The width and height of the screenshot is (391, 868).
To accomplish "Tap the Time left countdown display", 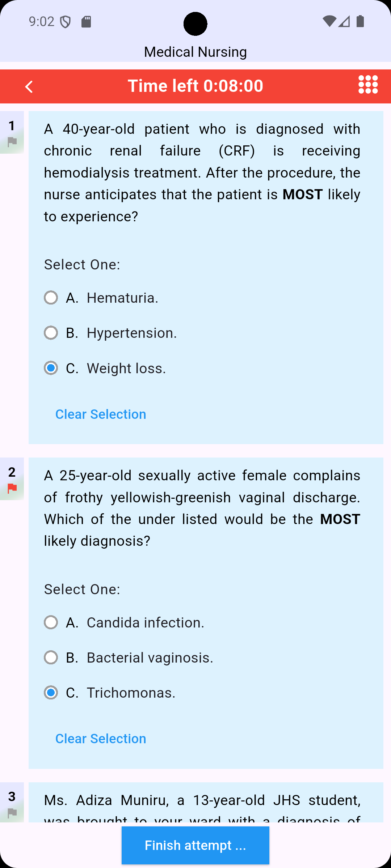I will (195, 86).
